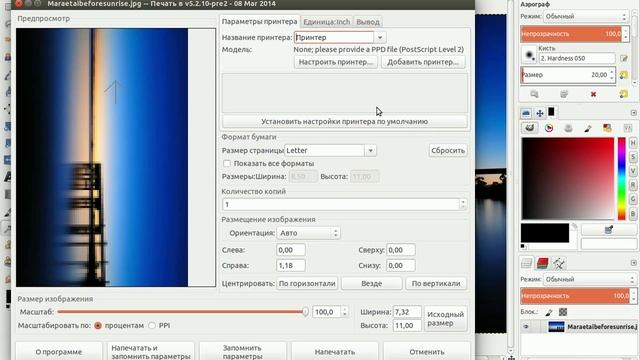Adjust Количество копий stepper arrows
This screenshot has height=360, width=640.
pos(463,204)
